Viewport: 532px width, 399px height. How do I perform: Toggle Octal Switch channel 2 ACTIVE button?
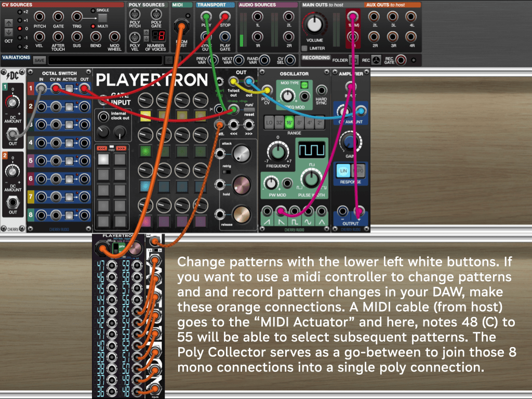click(69, 107)
